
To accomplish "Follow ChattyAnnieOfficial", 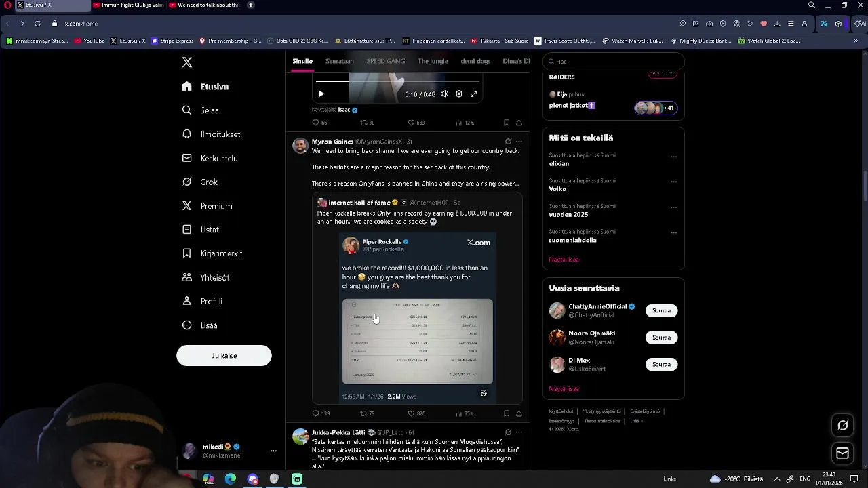I will pos(661,310).
